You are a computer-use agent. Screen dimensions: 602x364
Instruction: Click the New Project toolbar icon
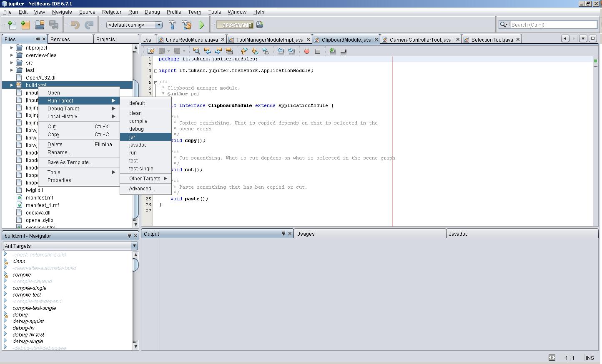tap(25, 25)
